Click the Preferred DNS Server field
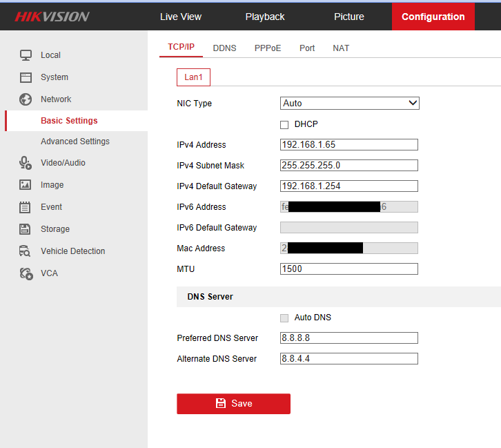501x448 pixels. click(x=349, y=338)
